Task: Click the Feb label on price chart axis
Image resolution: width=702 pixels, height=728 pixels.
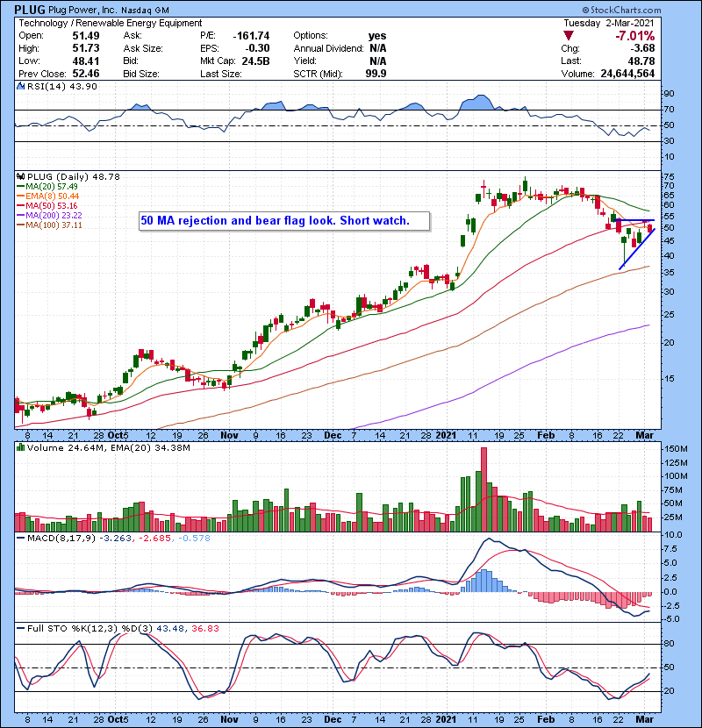Action: coord(546,435)
